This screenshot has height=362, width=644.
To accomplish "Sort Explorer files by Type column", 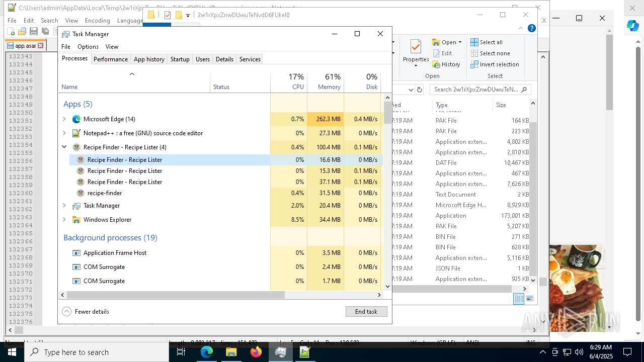I will (x=462, y=105).
